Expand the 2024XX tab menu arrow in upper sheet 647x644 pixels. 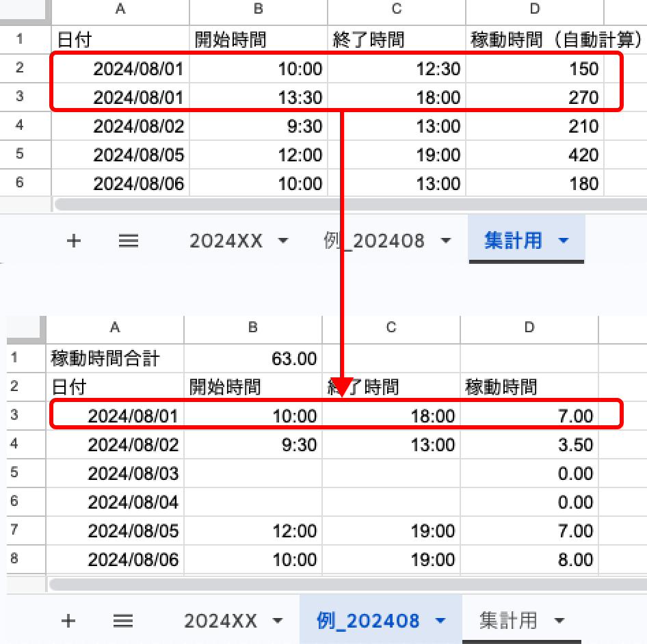282,241
